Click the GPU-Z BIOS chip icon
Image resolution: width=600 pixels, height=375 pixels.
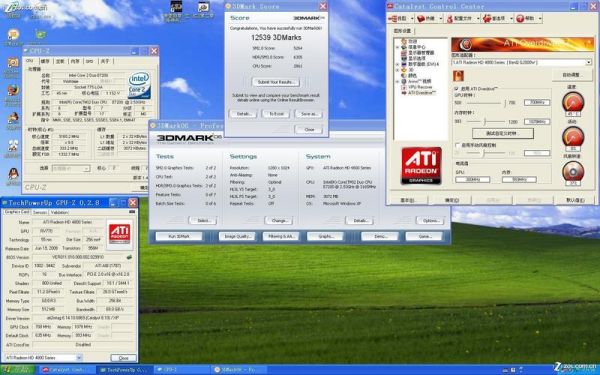click(130, 257)
